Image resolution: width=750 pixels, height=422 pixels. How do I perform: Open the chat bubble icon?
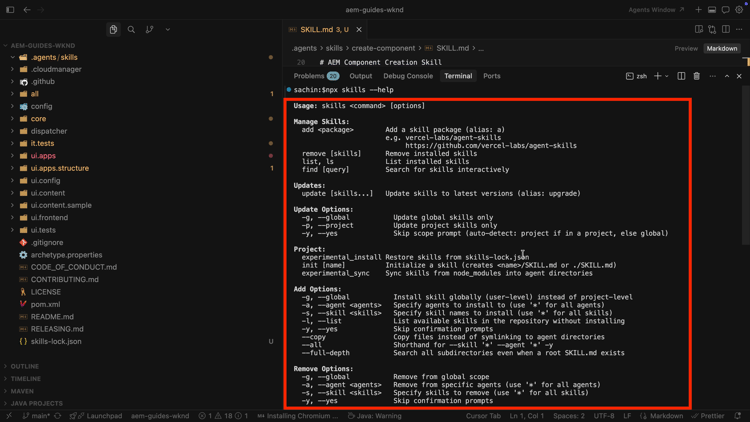pyautogui.click(x=726, y=10)
